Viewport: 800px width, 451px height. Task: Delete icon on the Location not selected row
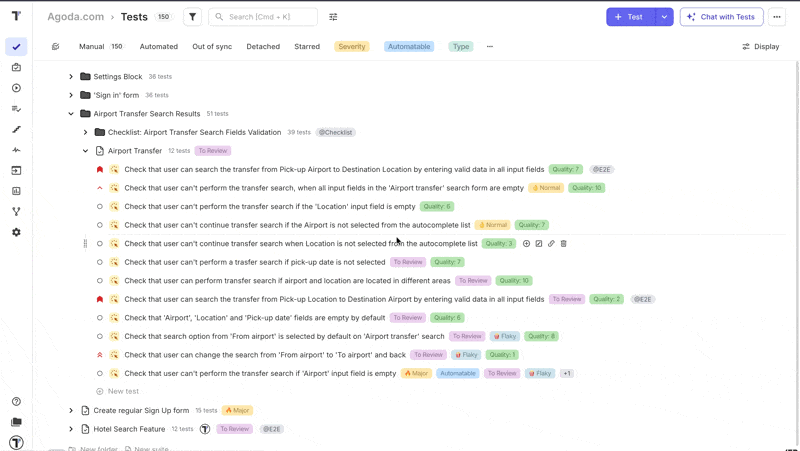pyautogui.click(x=564, y=244)
